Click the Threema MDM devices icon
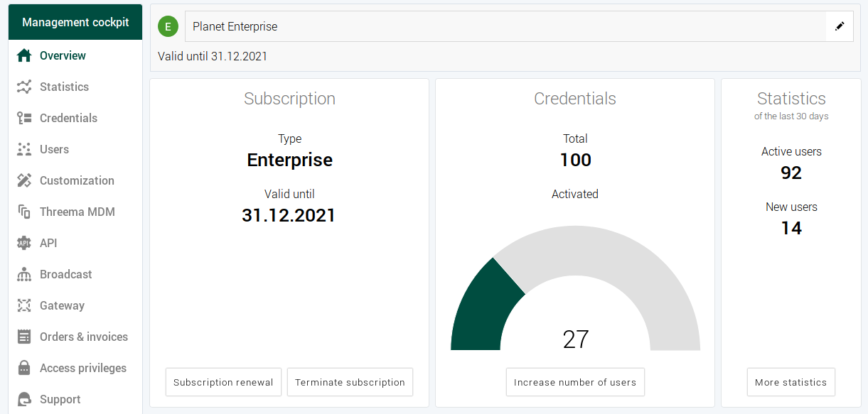This screenshot has width=868, height=414. (x=24, y=212)
